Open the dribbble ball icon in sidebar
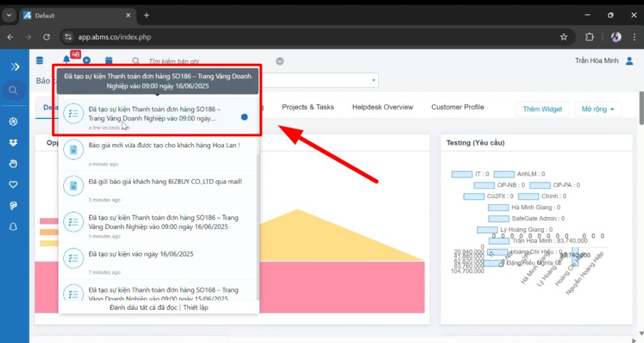This screenshot has height=343, width=644. click(x=13, y=121)
